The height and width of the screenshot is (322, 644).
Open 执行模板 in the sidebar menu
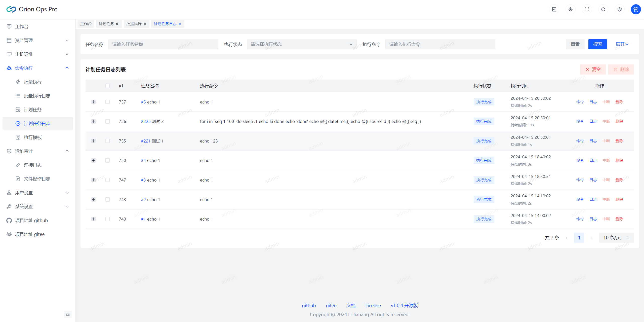coord(33,137)
